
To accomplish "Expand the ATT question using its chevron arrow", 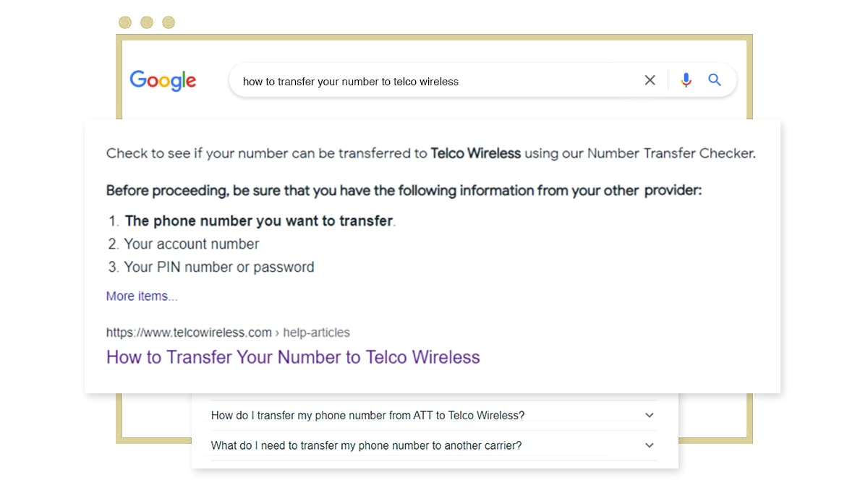I will [650, 415].
